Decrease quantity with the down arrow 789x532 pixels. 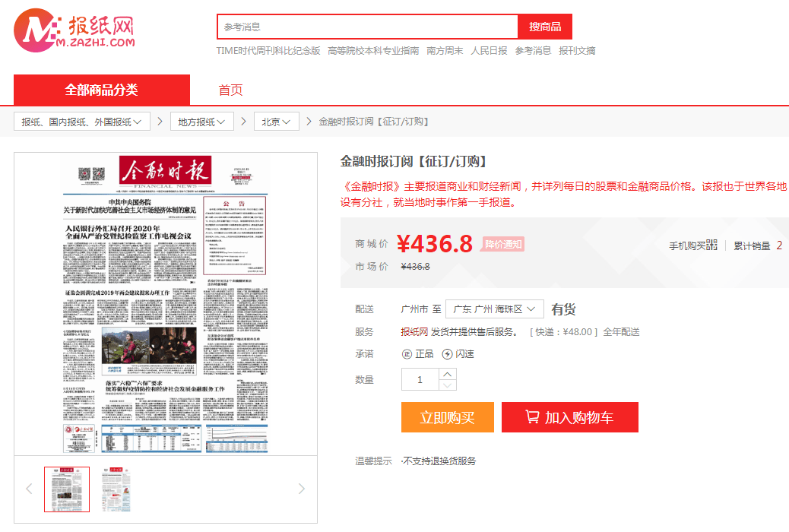click(448, 385)
